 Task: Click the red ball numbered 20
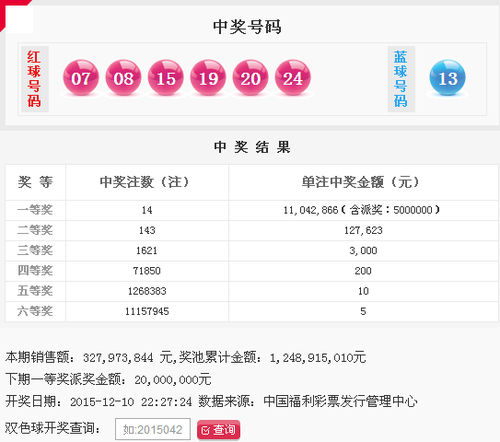[250, 78]
